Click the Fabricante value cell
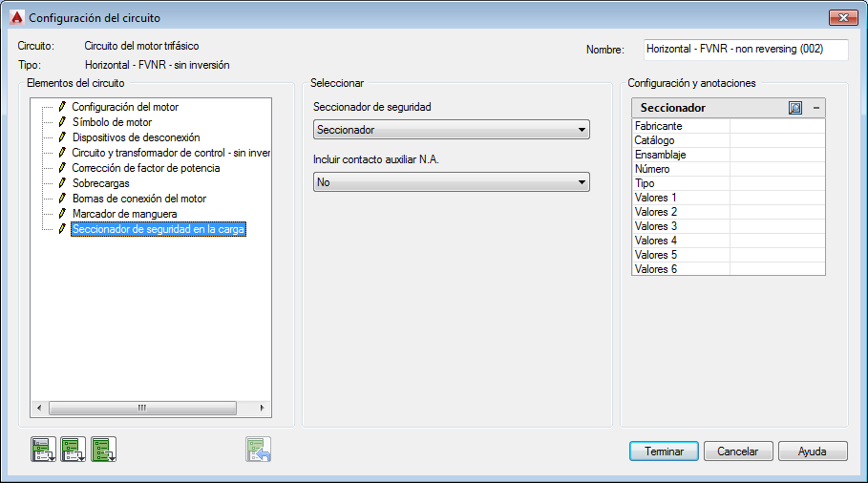The height and width of the screenshot is (483, 868). pos(776,126)
